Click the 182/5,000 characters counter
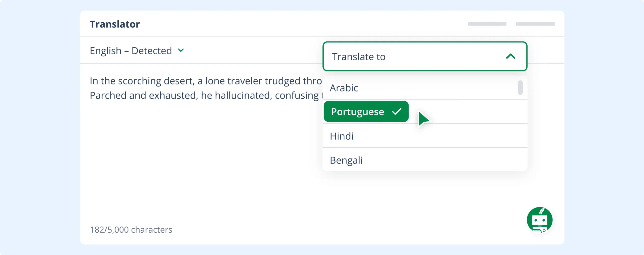The height and width of the screenshot is (255, 644). (131, 230)
